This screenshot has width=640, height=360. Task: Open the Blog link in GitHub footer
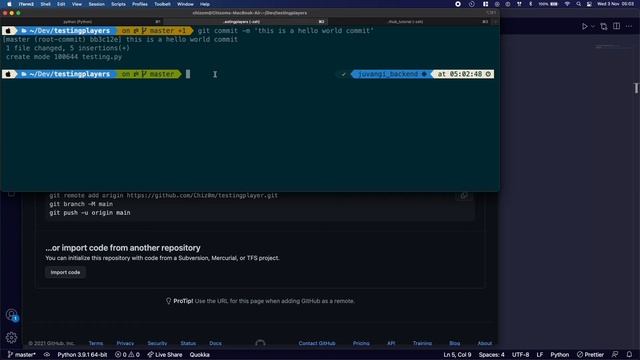click(455, 343)
